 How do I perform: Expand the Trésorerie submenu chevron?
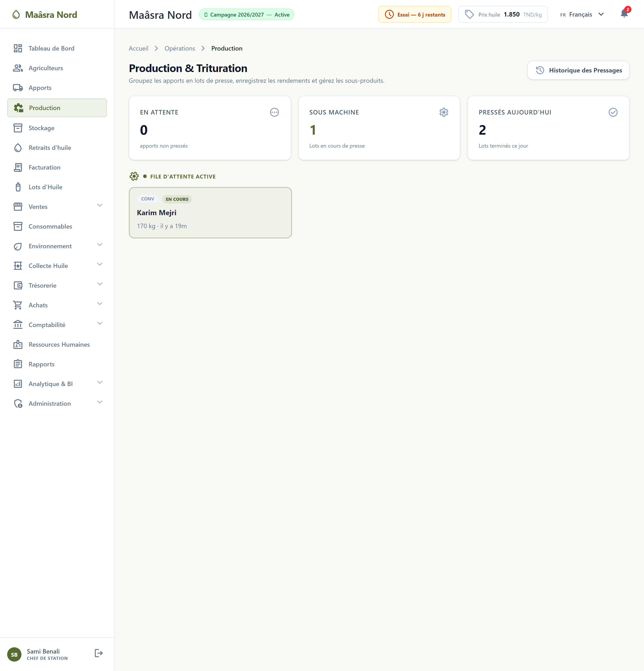pos(100,284)
